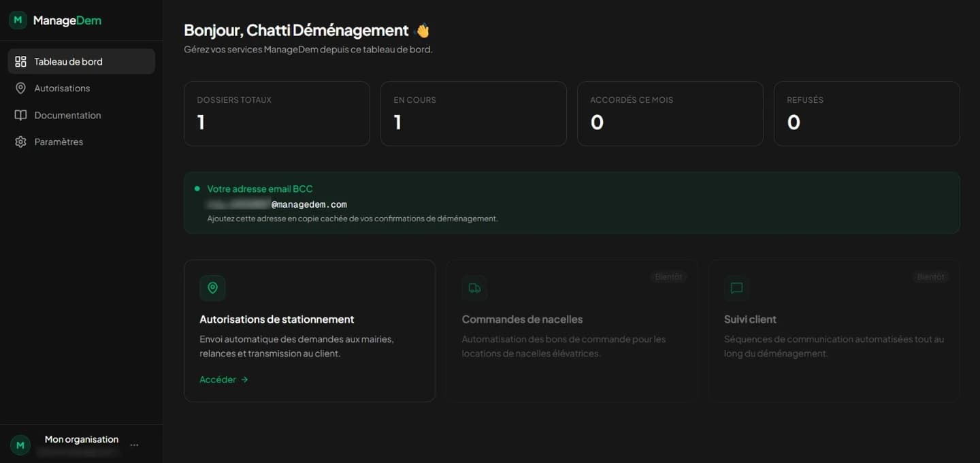
Task: Click the Autorisations de stationnement pin icon
Action: 212,288
